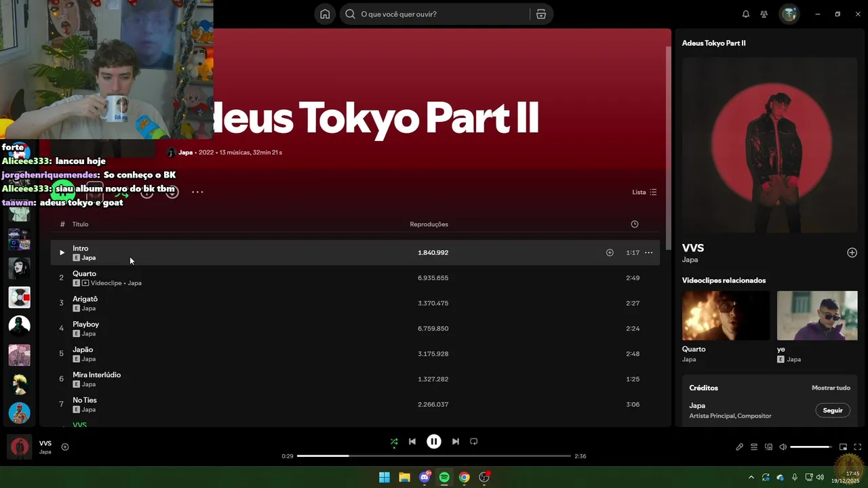Open the miniplayer icon

point(843,447)
